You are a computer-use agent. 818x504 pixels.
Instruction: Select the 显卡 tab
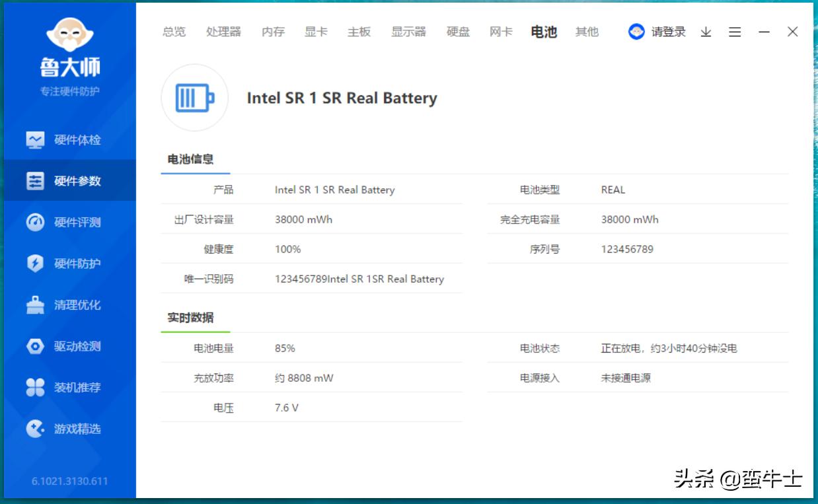coord(316,32)
